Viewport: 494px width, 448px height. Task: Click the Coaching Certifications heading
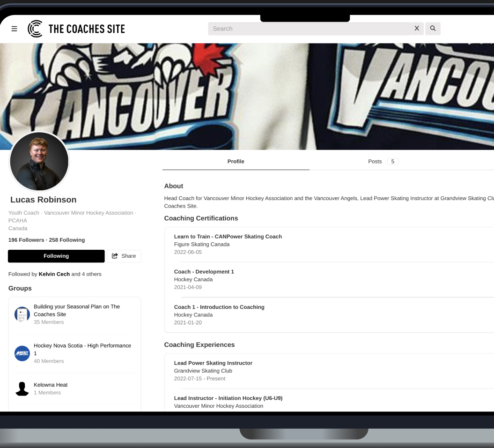[x=201, y=218]
